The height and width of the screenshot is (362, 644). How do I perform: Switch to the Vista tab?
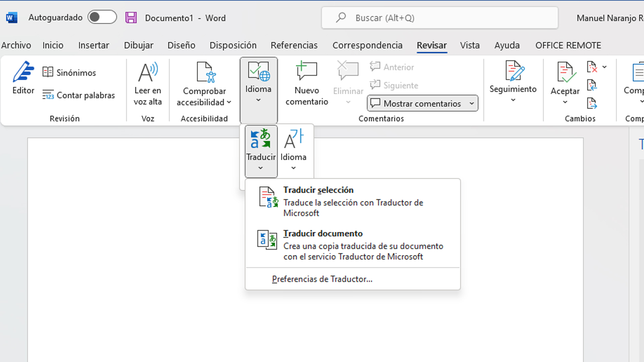pyautogui.click(x=470, y=45)
